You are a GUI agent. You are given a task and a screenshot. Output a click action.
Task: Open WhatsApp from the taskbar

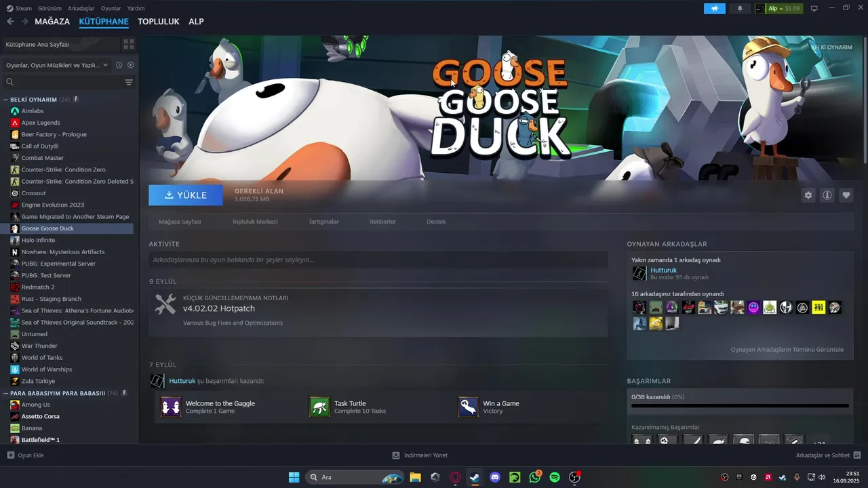coord(535,477)
